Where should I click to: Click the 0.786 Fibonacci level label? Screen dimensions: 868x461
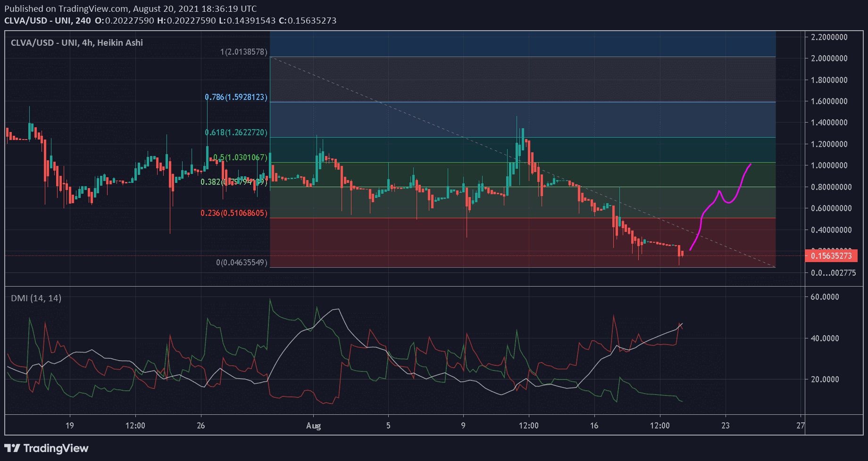[236, 97]
